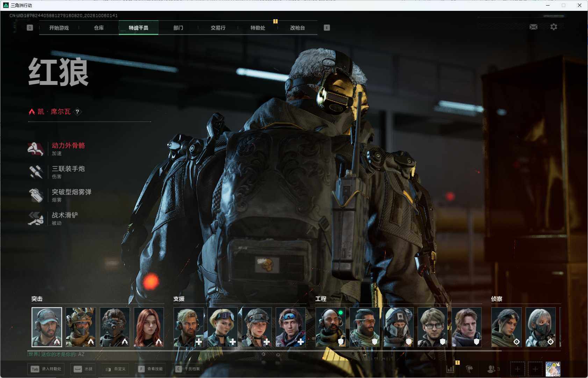Screen dimensions: 588x378
Task: Click the 出战 deploy button
Action: pos(83,369)
